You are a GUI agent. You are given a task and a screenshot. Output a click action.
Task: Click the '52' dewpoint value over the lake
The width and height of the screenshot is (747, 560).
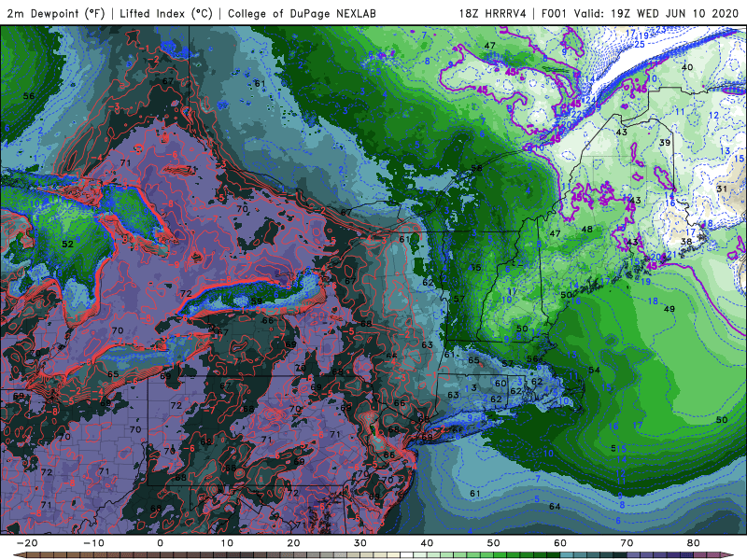67,245
